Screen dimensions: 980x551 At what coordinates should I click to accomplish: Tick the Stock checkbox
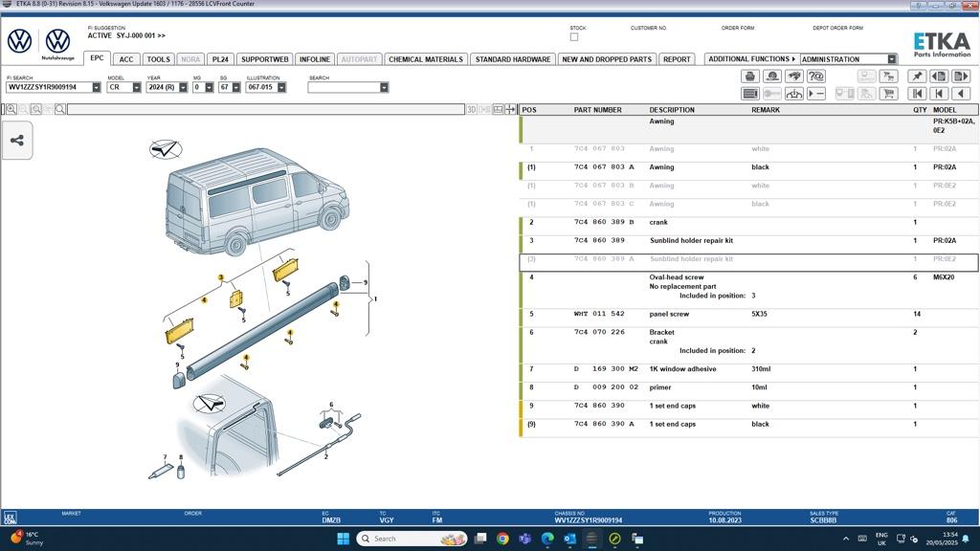pos(574,37)
